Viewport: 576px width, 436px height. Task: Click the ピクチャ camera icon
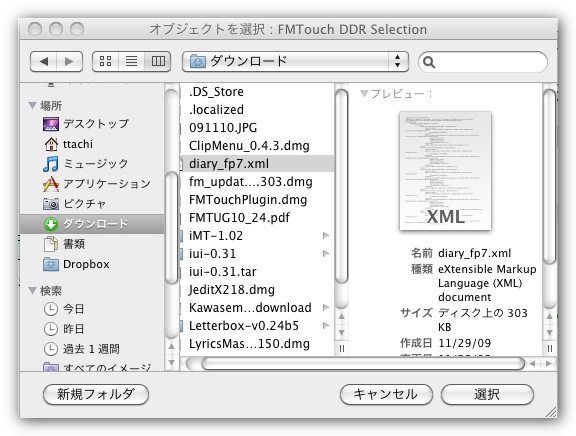[51, 203]
